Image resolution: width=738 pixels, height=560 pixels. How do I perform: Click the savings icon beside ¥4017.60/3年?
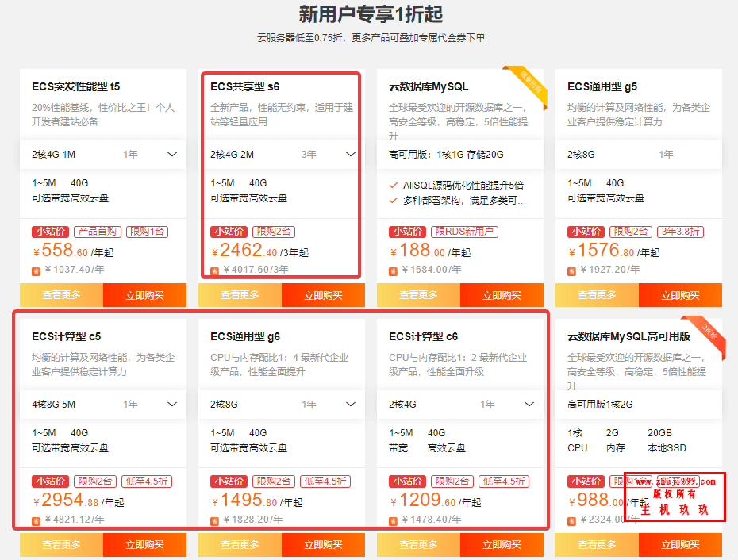(214, 271)
